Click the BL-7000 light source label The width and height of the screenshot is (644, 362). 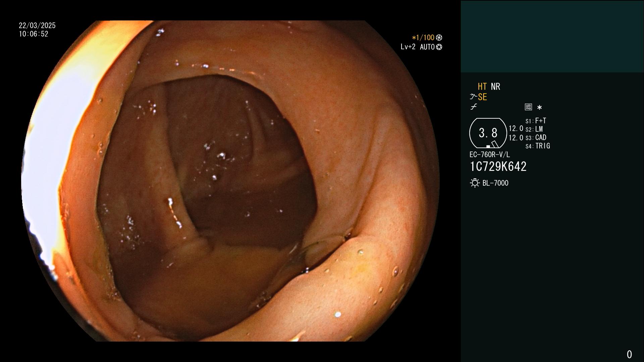tap(495, 183)
